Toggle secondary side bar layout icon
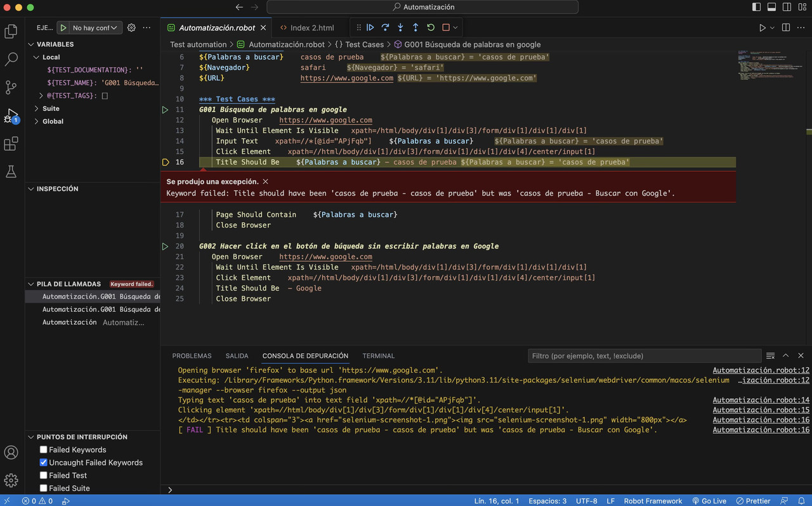 pos(787,7)
